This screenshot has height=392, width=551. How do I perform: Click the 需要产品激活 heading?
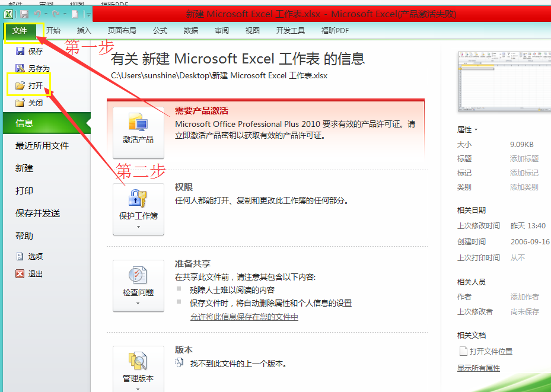pos(202,111)
